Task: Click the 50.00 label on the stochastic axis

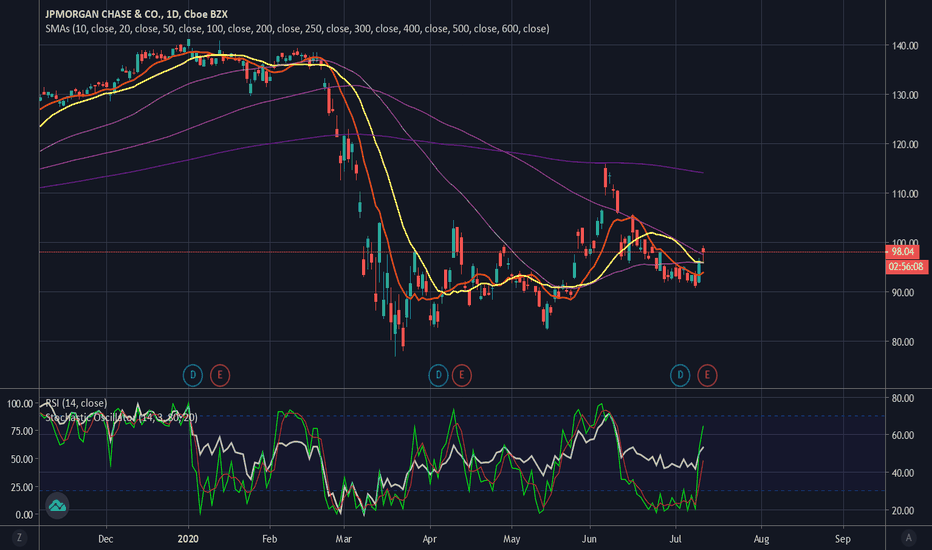Action: click(22, 459)
